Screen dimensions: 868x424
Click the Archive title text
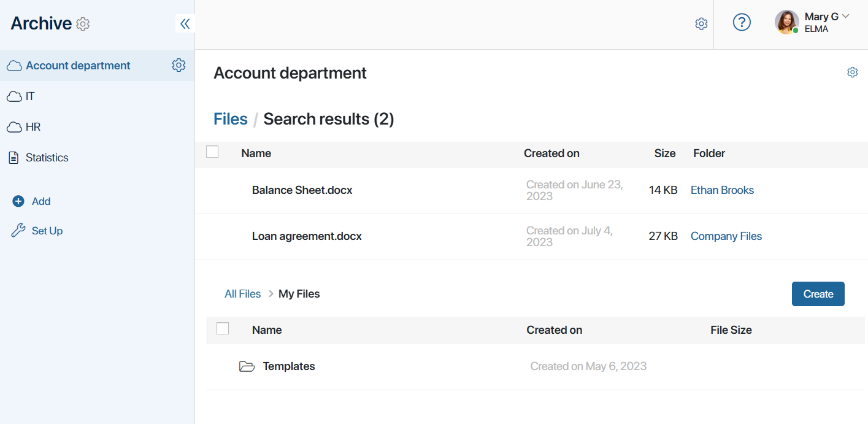pyautogui.click(x=41, y=23)
